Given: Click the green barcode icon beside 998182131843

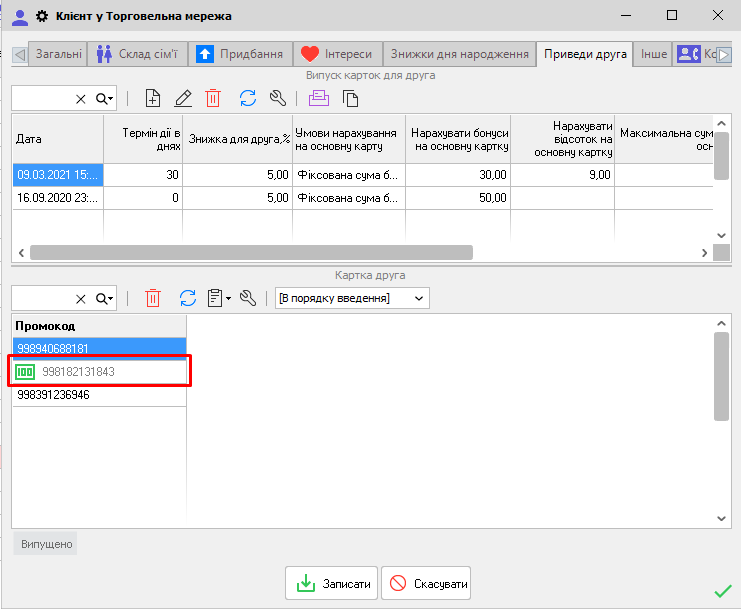Looking at the screenshot, I should pyautogui.click(x=25, y=372).
